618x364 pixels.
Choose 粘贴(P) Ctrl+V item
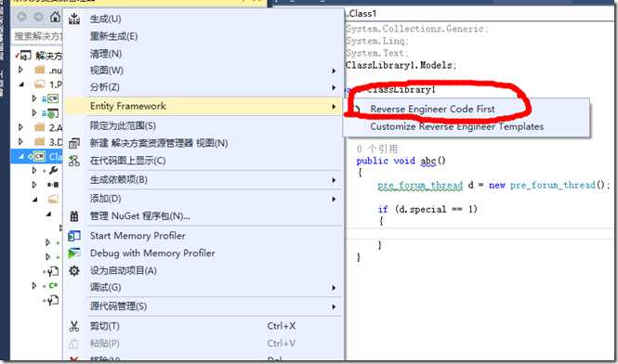tap(203, 344)
